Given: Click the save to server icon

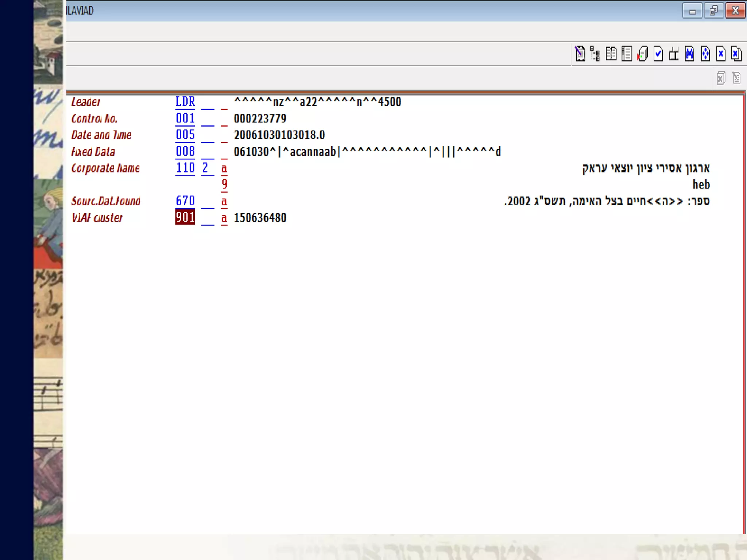Looking at the screenshot, I should pyautogui.click(x=643, y=54).
